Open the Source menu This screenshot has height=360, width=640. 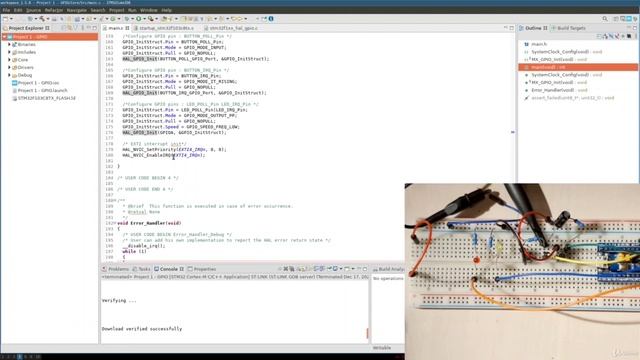pos(33,10)
